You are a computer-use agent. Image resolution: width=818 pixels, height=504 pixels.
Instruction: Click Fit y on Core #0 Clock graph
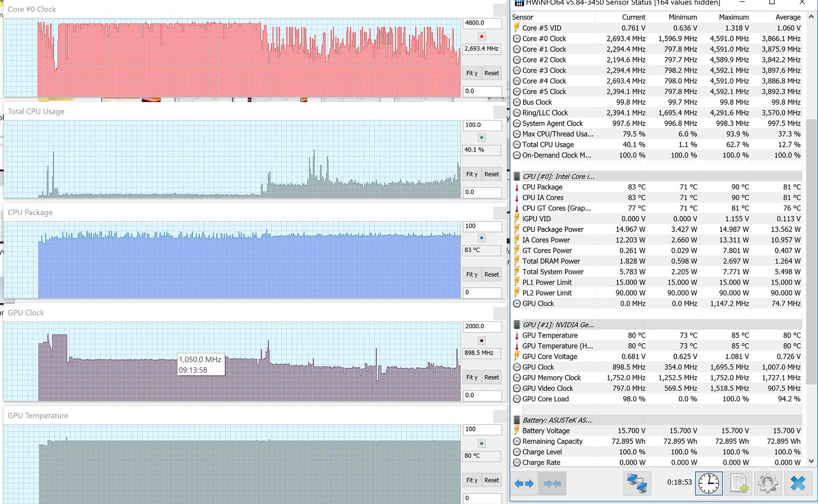[x=472, y=73]
